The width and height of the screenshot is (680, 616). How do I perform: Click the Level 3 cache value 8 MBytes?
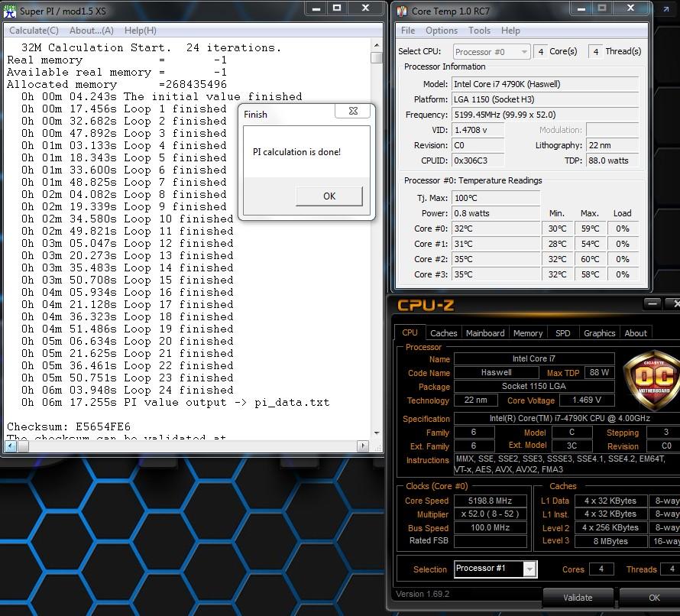[x=610, y=541]
